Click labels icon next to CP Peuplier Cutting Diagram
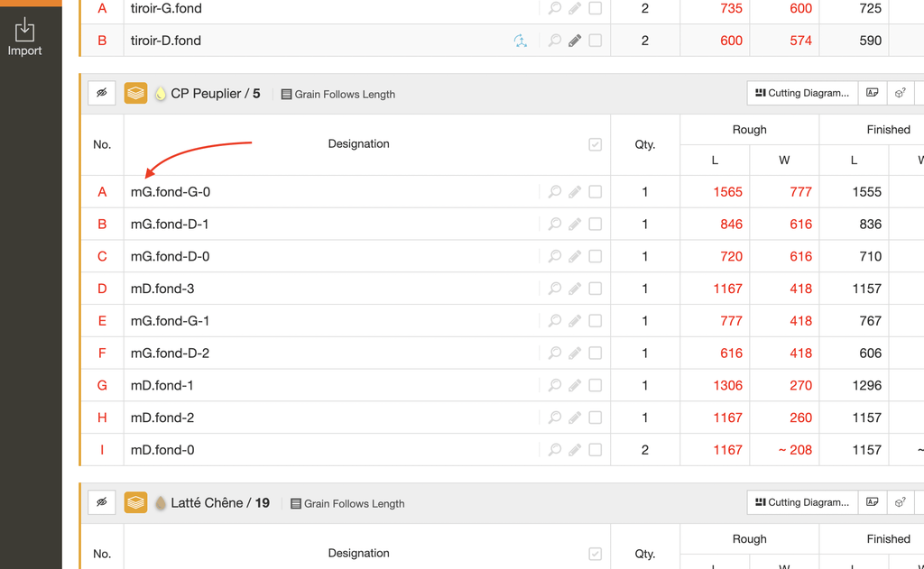This screenshot has height=569, width=924. coord(873,93)
